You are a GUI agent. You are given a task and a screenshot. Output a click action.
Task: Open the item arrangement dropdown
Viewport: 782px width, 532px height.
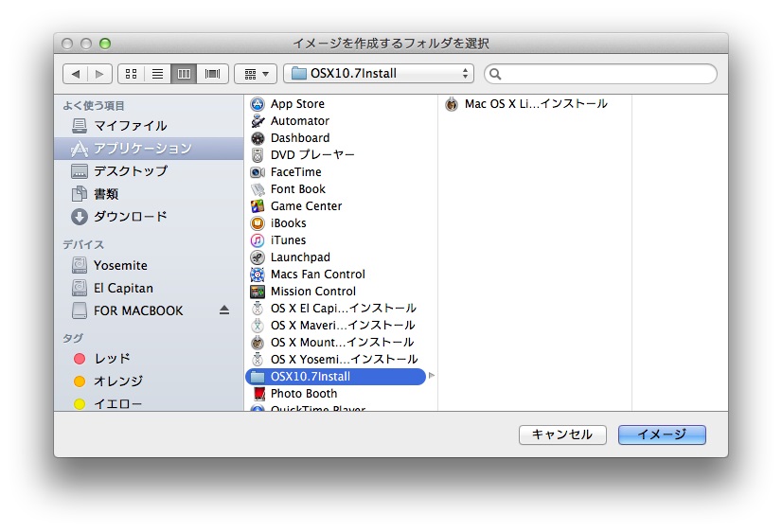pyautogui.click(x=256, y=74)
